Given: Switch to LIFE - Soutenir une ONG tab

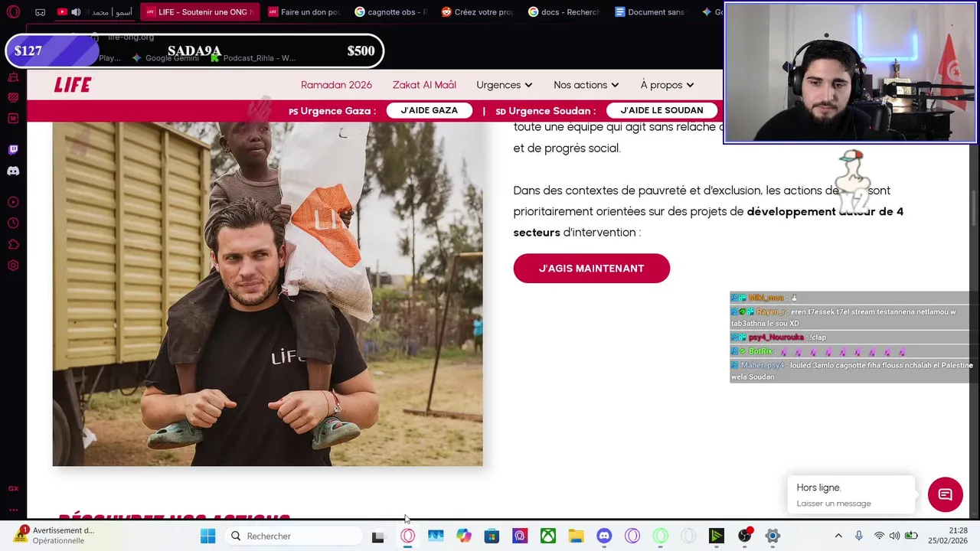Looking at the screenshot, I should point(199,12).
